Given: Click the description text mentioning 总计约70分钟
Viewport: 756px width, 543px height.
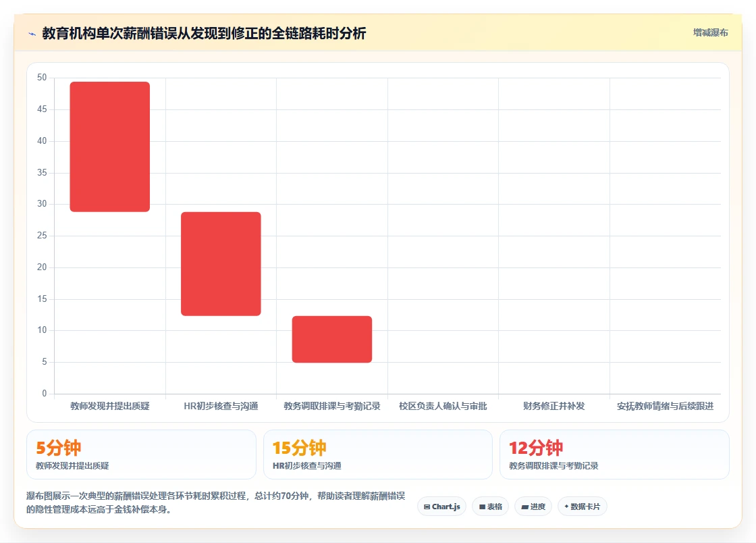Looking at the screenshot, I should (x=215, y=502).
